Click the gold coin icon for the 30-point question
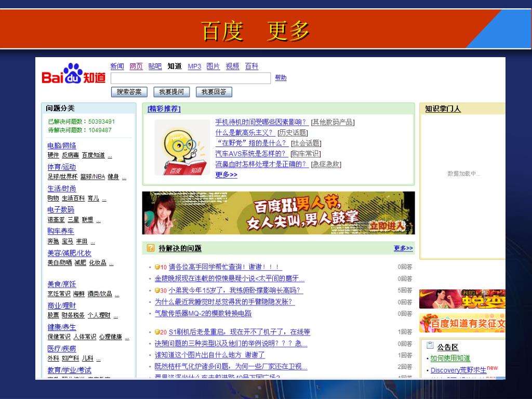 157,291
